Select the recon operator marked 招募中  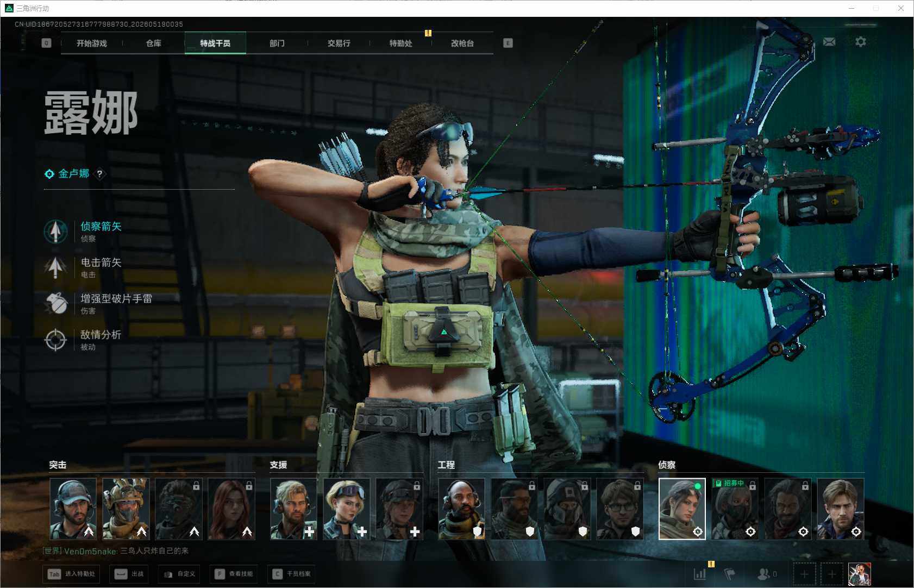click(x=735, y=509)
